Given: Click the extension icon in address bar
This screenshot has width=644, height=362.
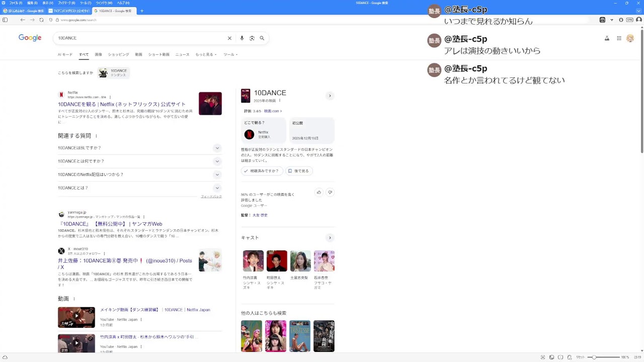Looking at the screenshot, I should point(602,20).
